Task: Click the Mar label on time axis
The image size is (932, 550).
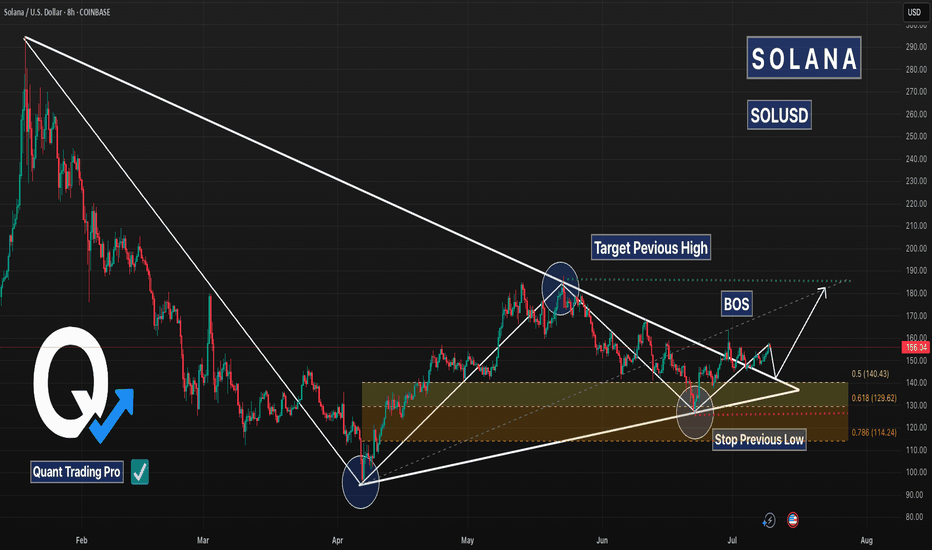Action: pos(203,540)
